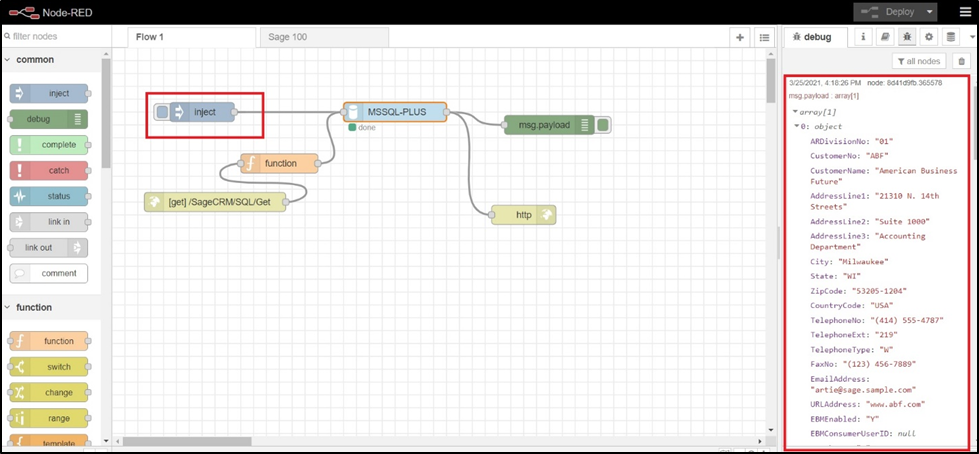979x454 pixels.
Task: Open the context data database icon
Action: 951,37
